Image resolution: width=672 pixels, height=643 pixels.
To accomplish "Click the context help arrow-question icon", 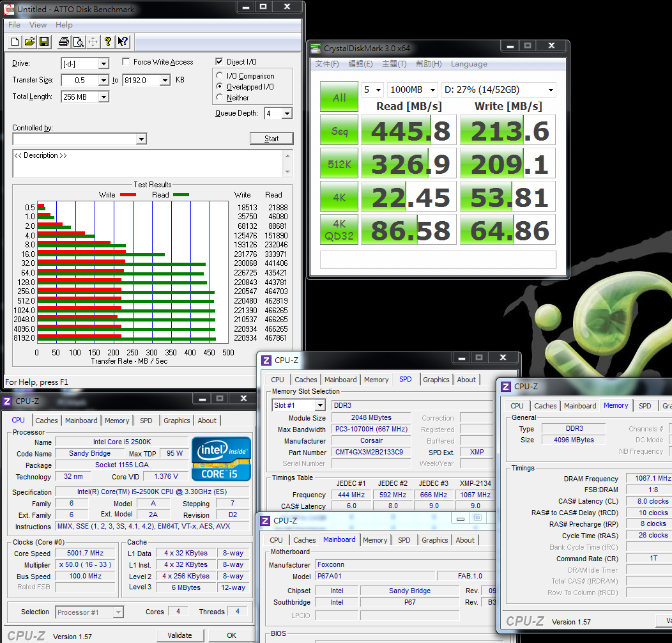I will 123,42.
